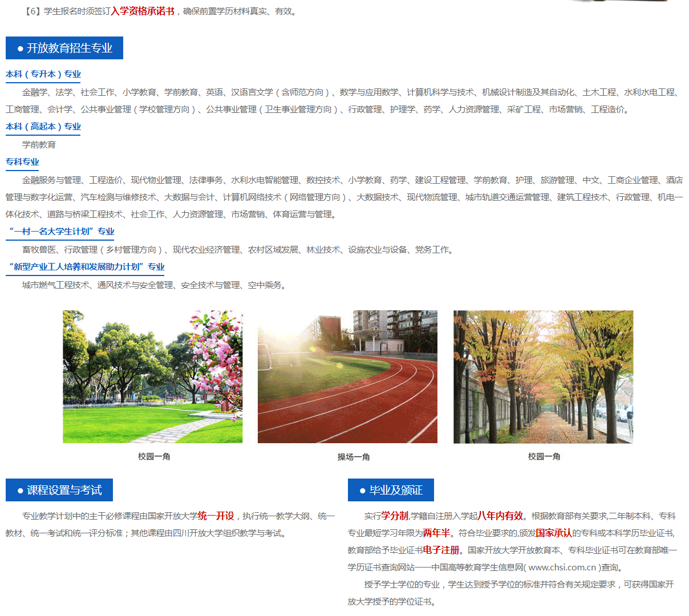The image size is (689, 616).
Task: Click the 学前教育 major under 高起本
Action: click(38, 144)
